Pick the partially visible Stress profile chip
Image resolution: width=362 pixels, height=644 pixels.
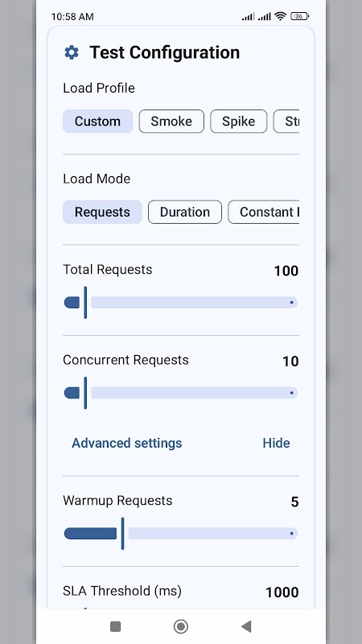[286, 122]
